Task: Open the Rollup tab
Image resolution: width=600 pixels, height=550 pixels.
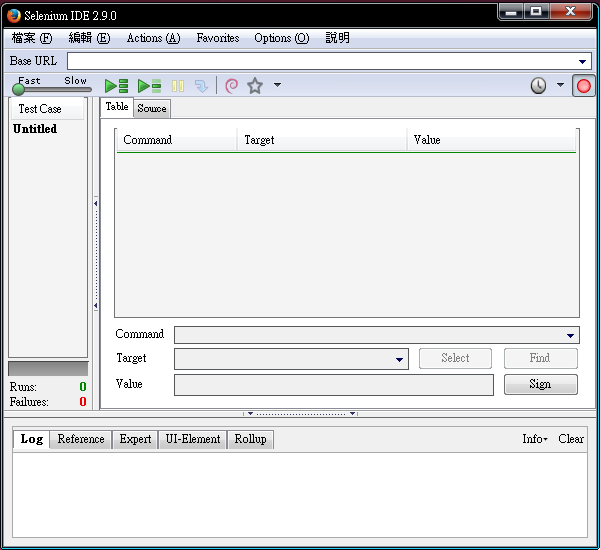Action: 250,439
